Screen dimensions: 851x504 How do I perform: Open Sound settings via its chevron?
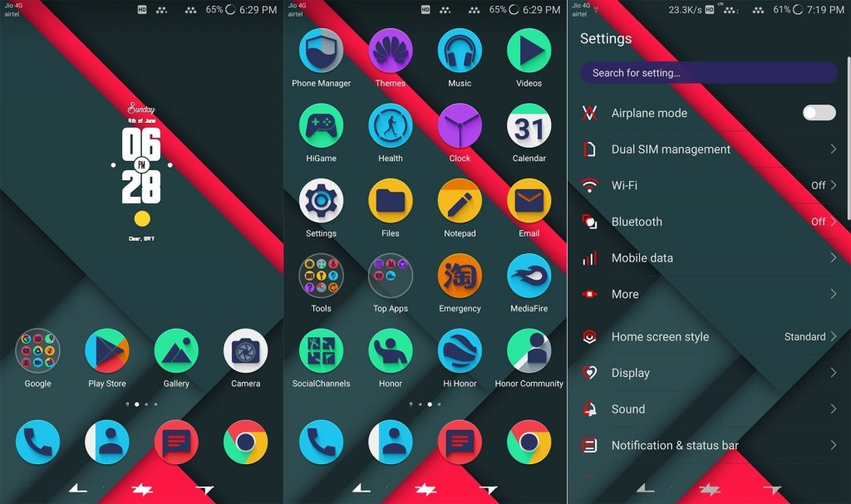pyautogui.click(x=833, y=409)
